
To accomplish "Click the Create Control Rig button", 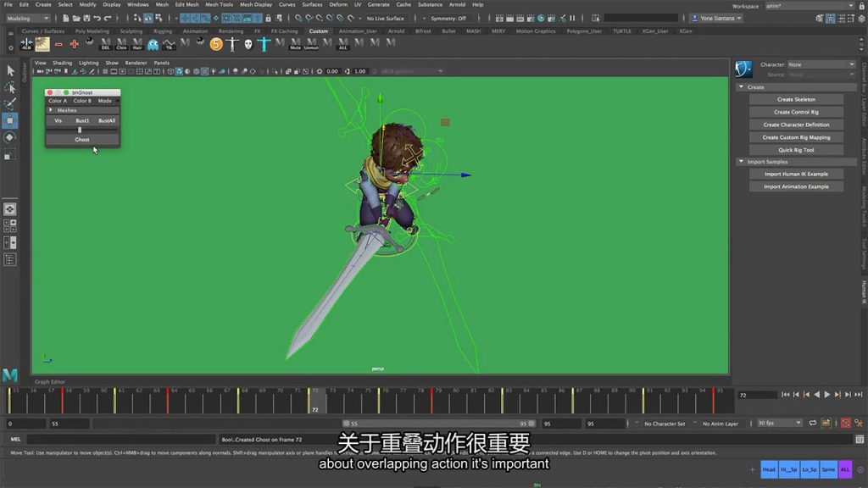I will pyautogui.click(x=796, y=112).
